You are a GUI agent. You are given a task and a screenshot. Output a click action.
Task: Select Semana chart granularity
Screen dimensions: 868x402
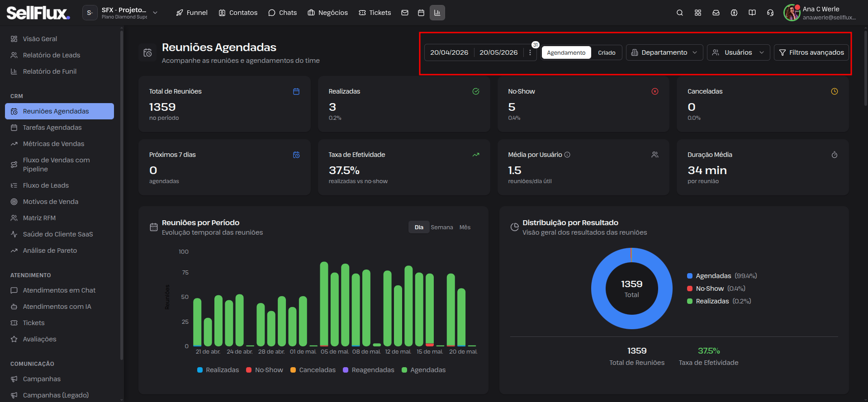pos(441,227)
